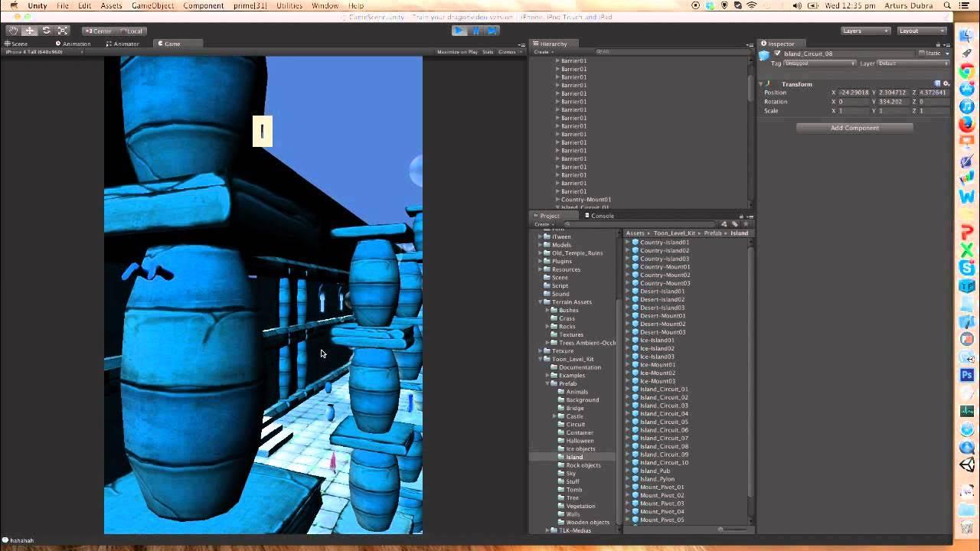Open the GameObject menu
Screen dimensions: 980x551
tap(152, 5)
